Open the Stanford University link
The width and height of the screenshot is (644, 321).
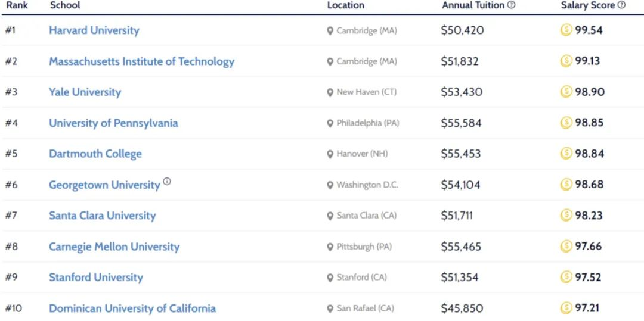point(96,278)
